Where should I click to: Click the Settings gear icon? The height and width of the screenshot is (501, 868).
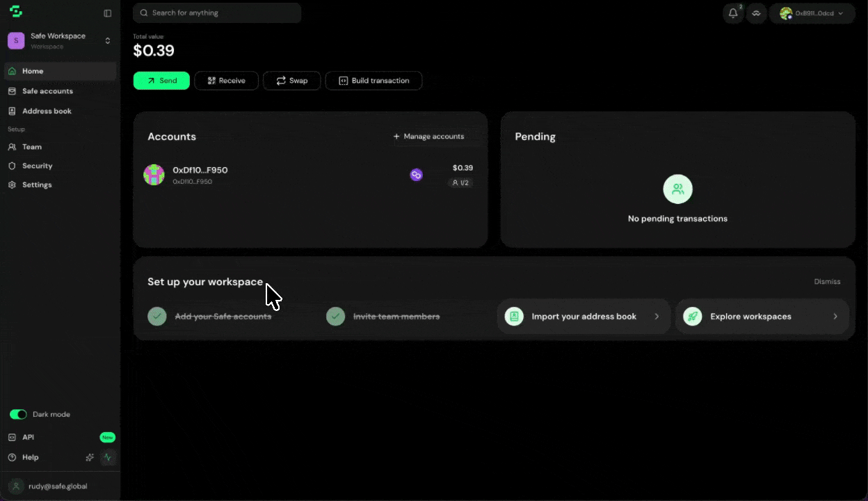click(12, 184)
